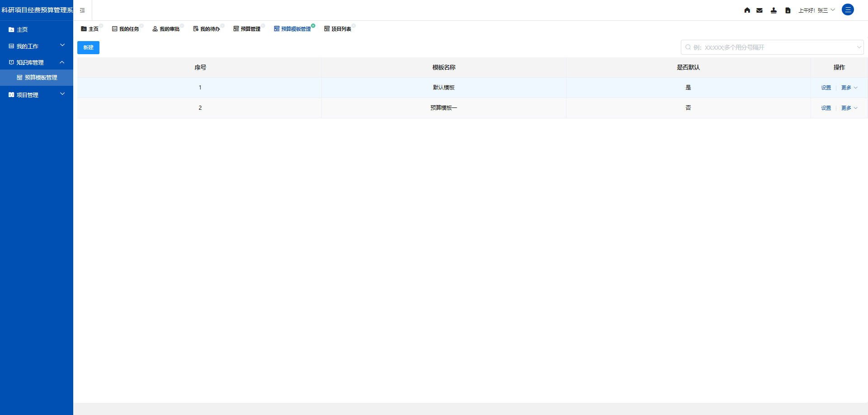Click the 项目管理 sidebar icon
Screen dimensions: 868x415
pos(11,95)
